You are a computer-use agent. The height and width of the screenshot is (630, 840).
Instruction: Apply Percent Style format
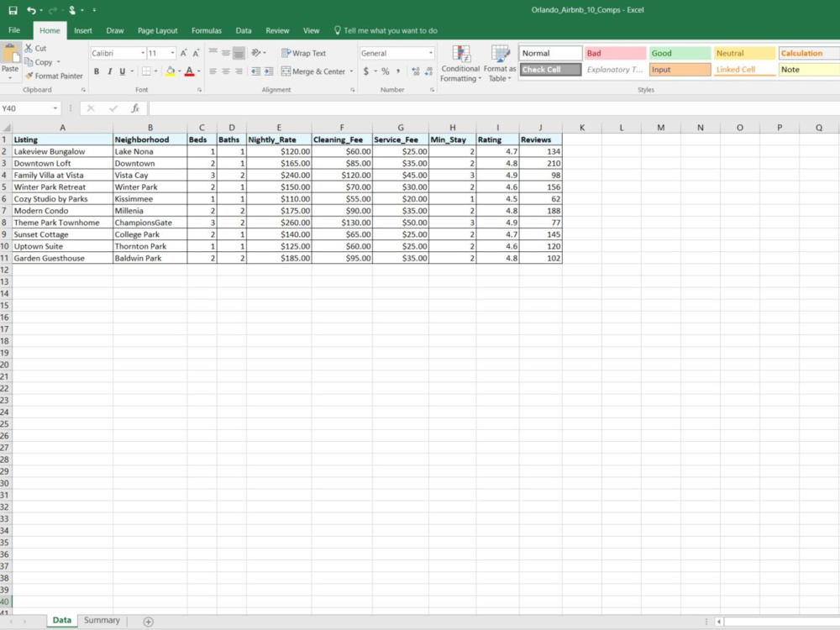point(386,71)
